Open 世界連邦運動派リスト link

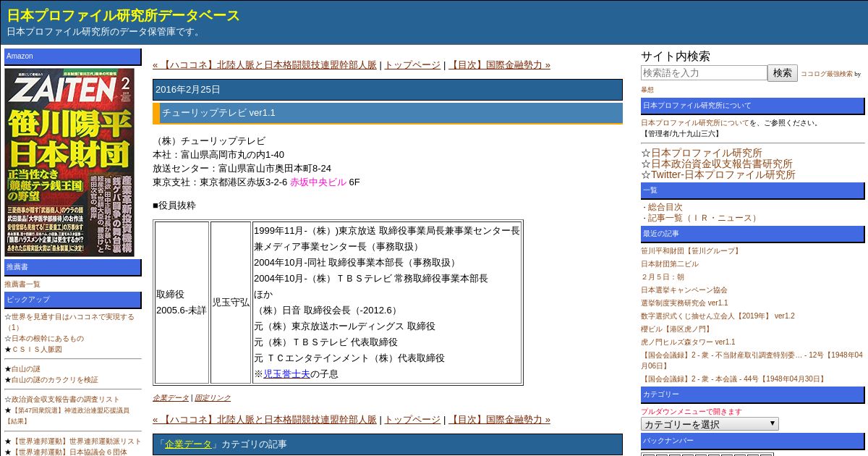[77, 442]
